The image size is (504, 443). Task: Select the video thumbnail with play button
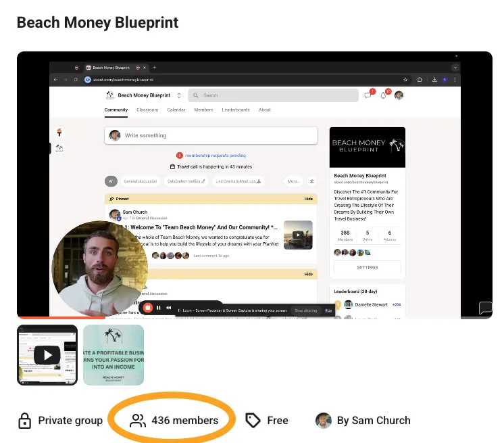coord(47,355)
